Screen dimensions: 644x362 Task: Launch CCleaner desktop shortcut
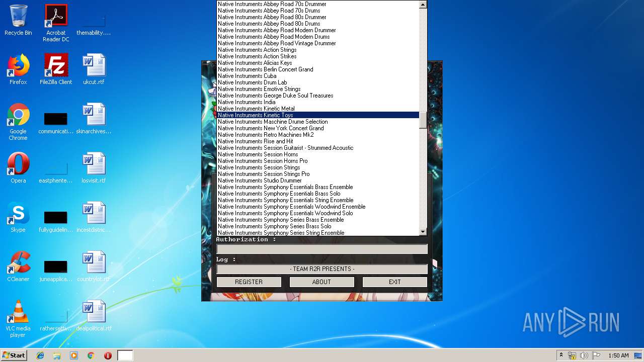pos(18,266)
